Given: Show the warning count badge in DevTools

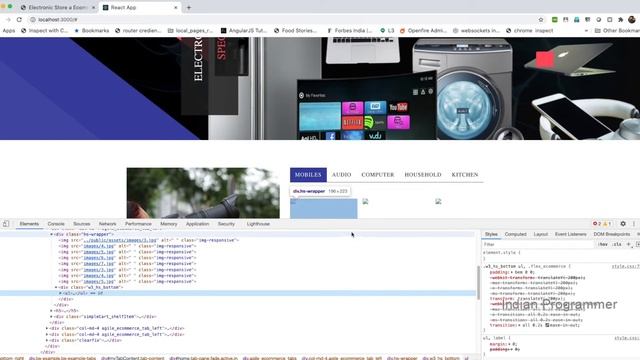Looking at the screenshot, I should 607,224.
